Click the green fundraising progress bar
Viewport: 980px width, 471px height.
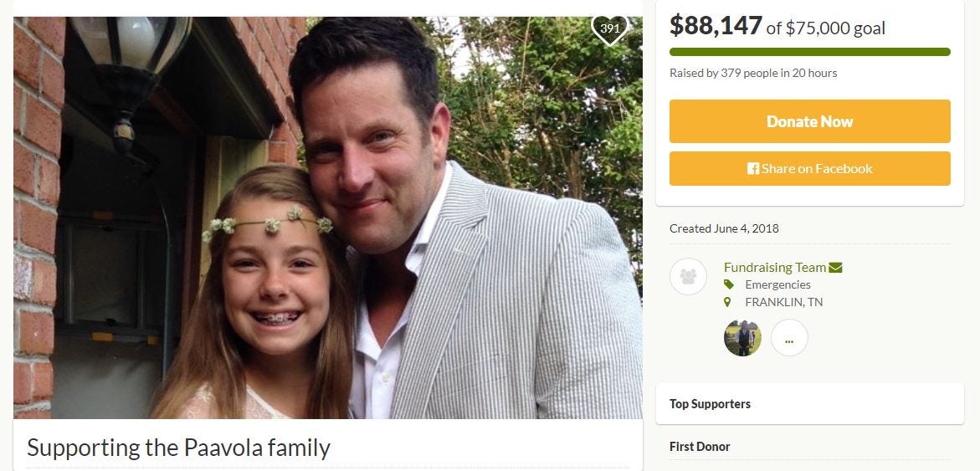pyautogui.click(x=809, y=52)
